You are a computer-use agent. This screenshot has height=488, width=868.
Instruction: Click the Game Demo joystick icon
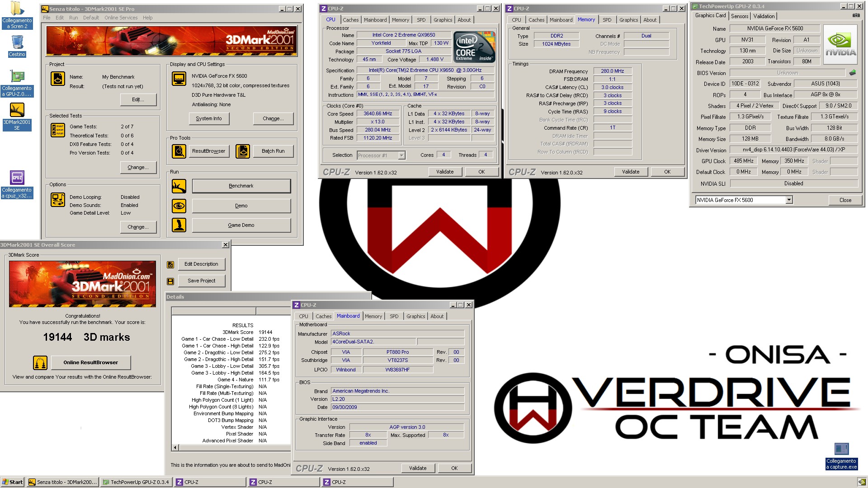[x=179, y=225]
